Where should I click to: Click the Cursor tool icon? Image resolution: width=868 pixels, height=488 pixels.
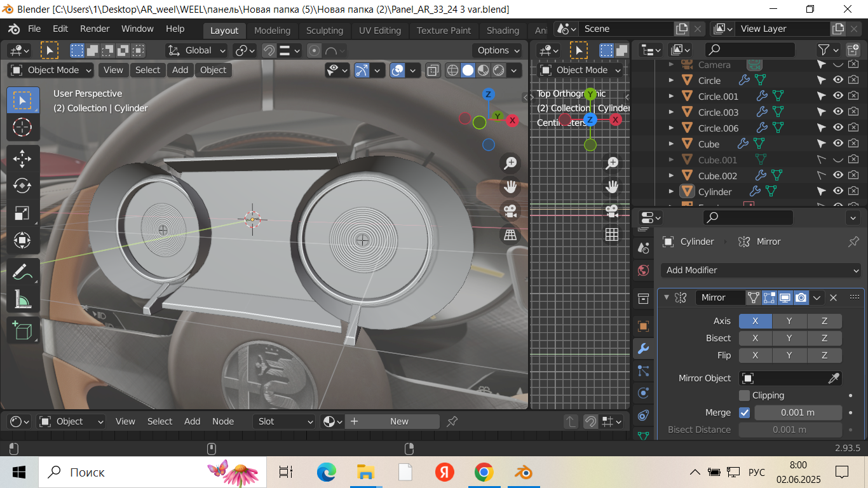click(x=22, y=127)
